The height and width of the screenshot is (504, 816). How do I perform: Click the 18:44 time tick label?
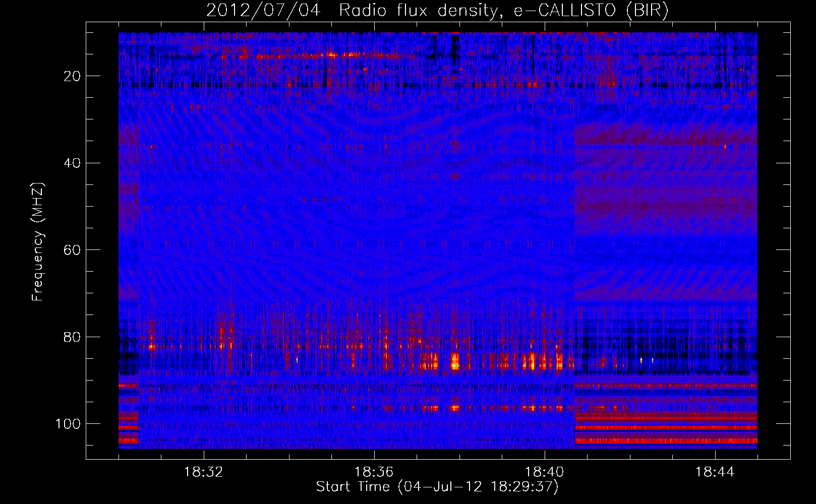(715, 473)
